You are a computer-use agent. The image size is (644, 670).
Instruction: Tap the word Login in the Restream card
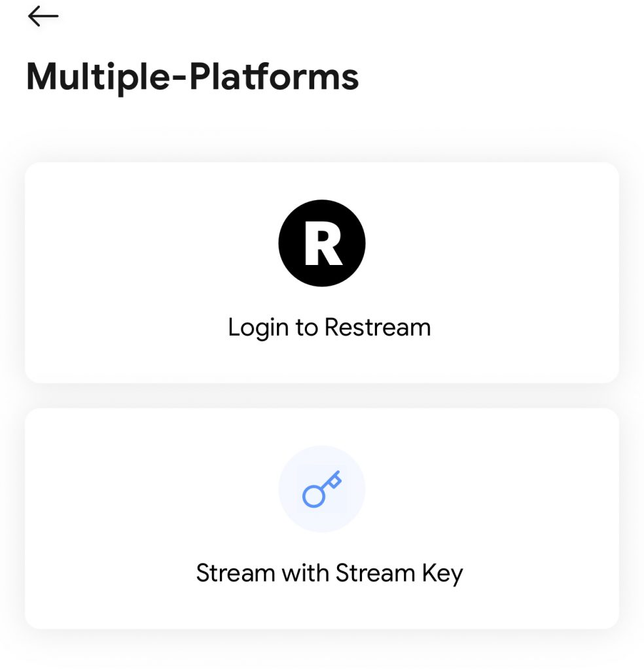pos(258,328)
